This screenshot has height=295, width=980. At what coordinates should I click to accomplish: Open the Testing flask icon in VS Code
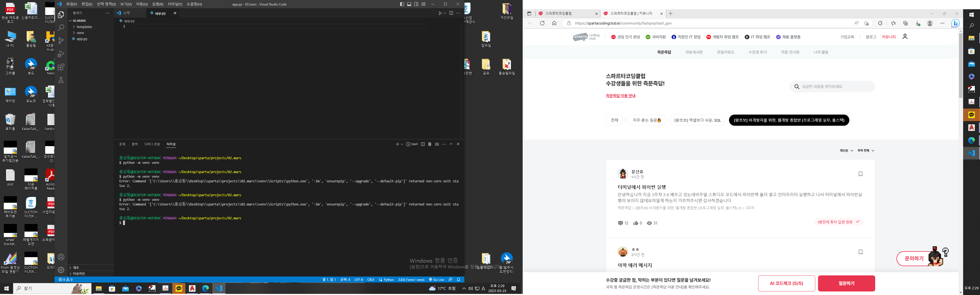point(61,80)
